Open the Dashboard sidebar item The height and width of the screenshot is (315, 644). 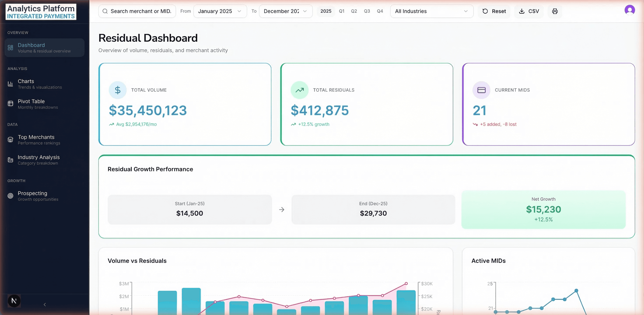coord(44,48)
